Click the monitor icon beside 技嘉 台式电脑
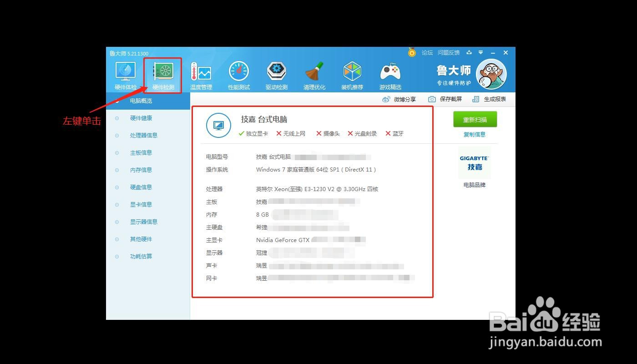Viewport: 637px width, 364px height. (218, 125)
